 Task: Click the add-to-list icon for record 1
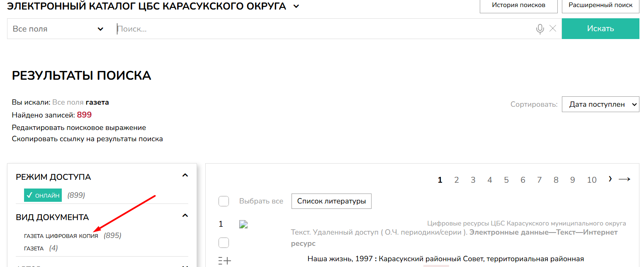(x=224, y=261)
